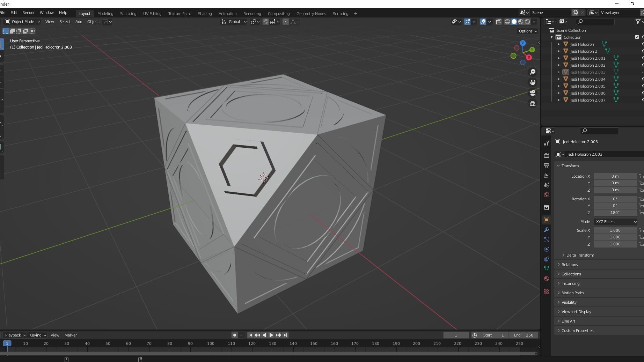Screen dimensions: 644x362
Task: Open the viewport Options dropdown
Action: [527, 31]
